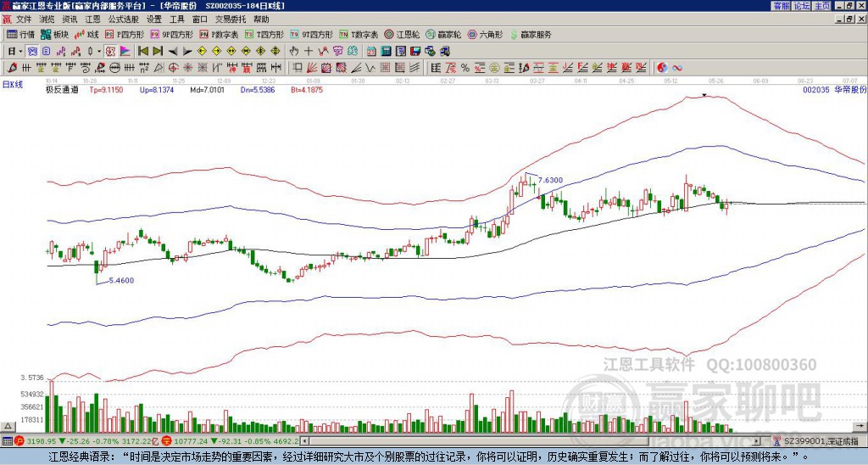Open the P四方形 tool
Screen dimensions: 868x465
click(125, 34)
